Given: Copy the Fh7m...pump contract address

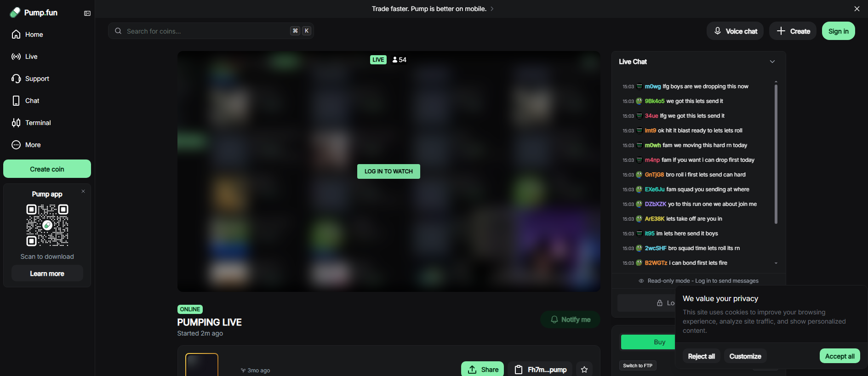Looking at the screenshot, I should click(540, 370).
